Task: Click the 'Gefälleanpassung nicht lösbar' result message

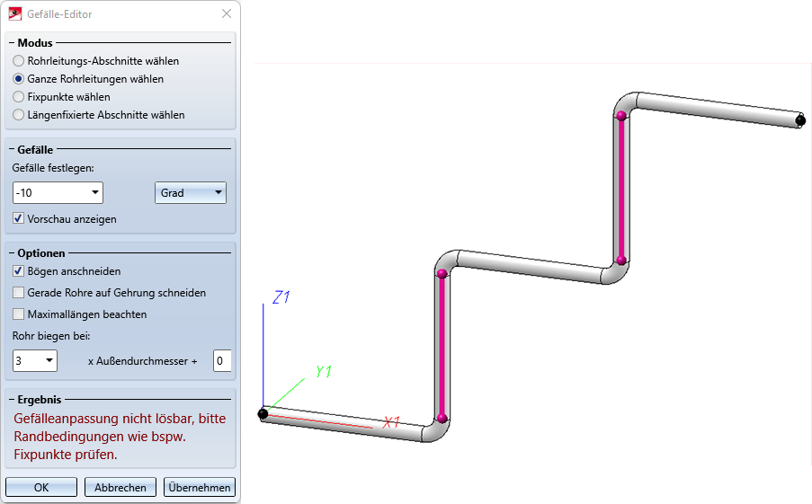Action: 120,437
